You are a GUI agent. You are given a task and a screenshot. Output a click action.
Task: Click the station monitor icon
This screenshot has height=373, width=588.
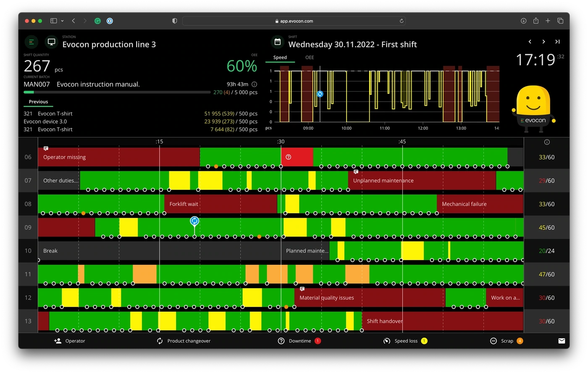52,42
